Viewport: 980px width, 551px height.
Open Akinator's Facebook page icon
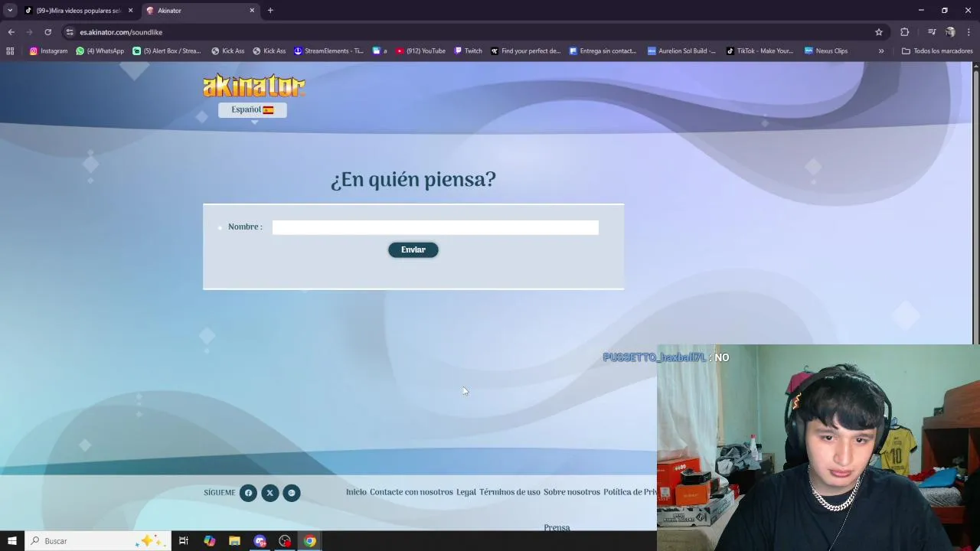click(x=248, y=493)
